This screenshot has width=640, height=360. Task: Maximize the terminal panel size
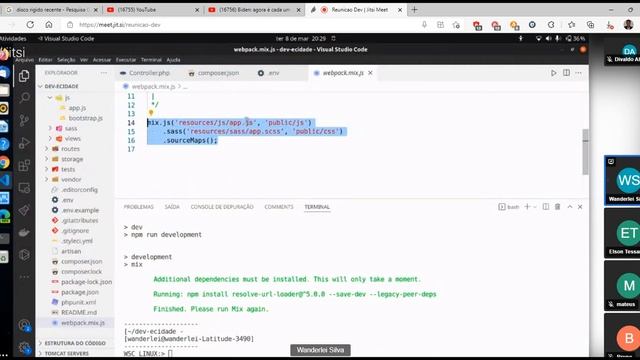pos(569,207)
